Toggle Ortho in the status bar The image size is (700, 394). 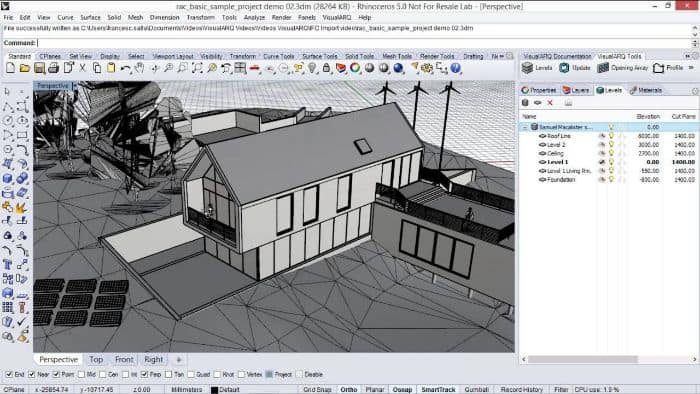coord(349,390)
